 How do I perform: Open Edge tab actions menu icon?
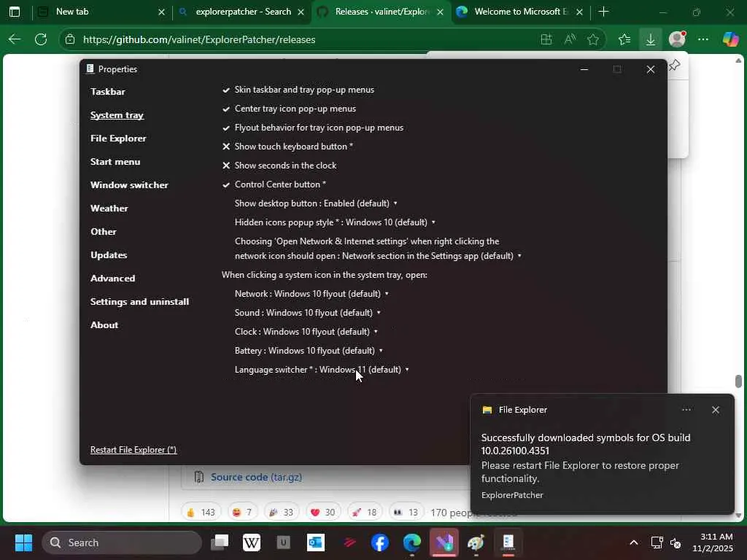[15, 12]
